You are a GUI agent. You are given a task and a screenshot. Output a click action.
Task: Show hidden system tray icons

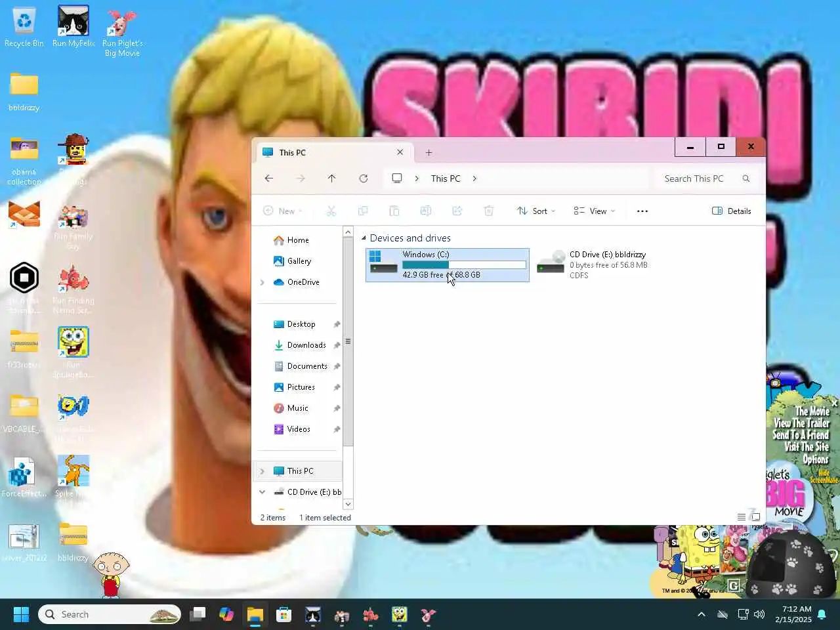coord(702,614)
